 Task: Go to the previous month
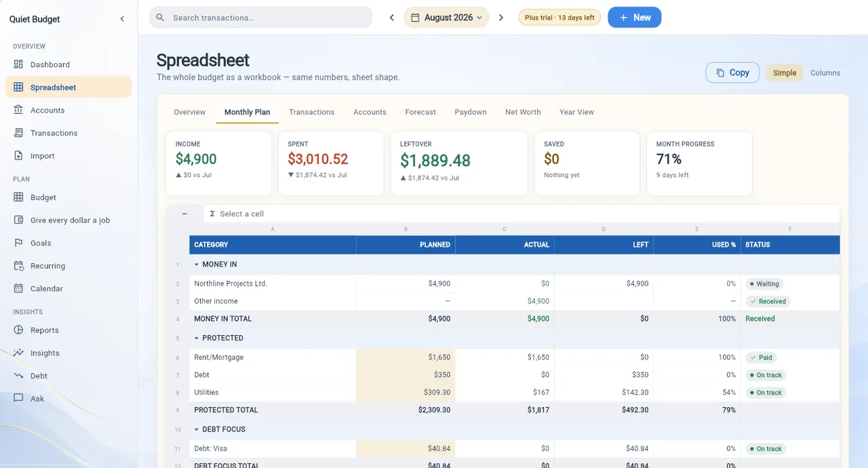coord(391,18)
